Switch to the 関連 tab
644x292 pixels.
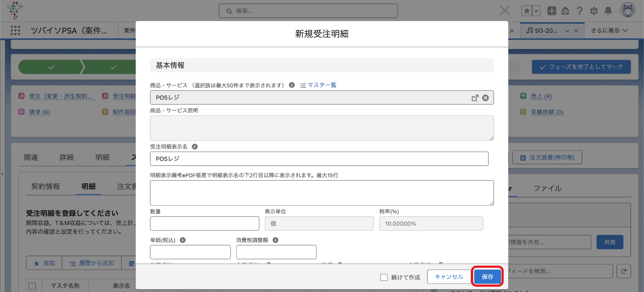point(31,157)
